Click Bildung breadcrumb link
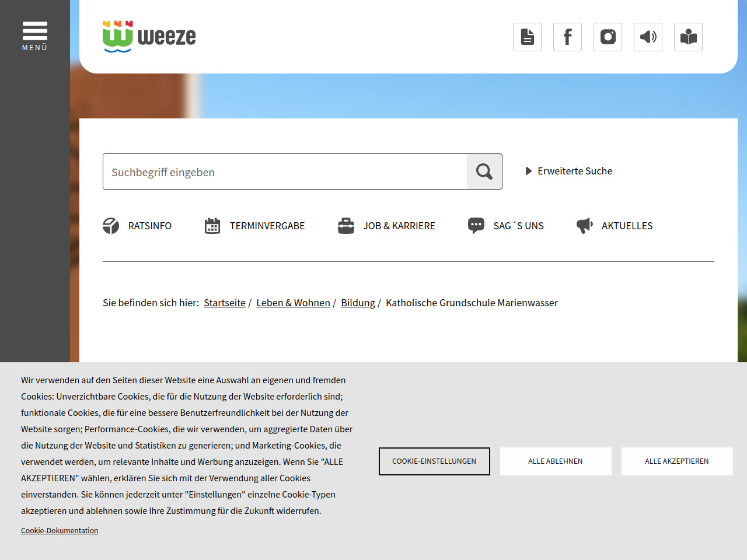 (x=358, y=303)
